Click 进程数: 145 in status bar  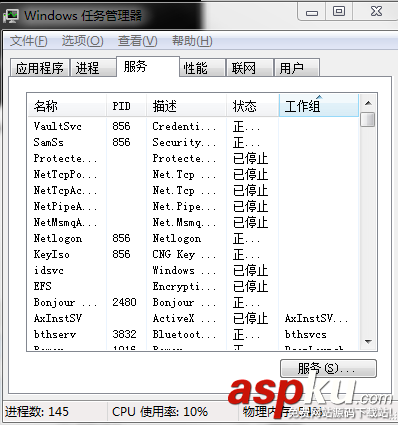(x=37, y=412)
